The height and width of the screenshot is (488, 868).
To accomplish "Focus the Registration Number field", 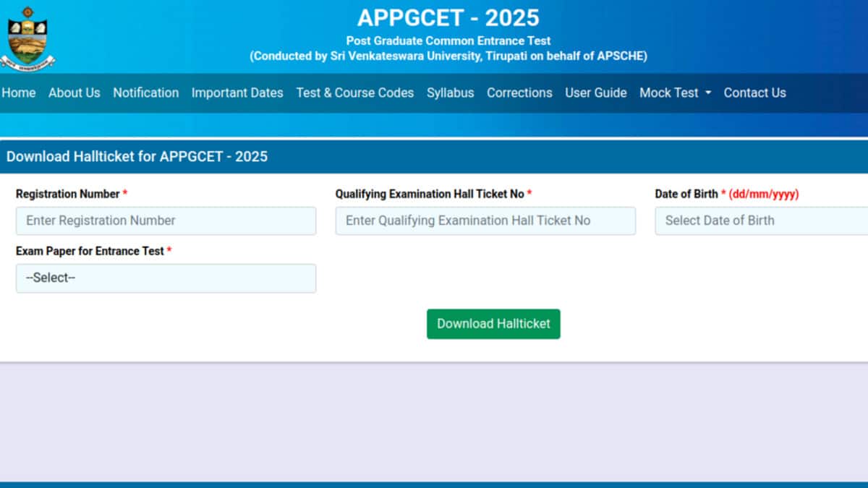I will tap(166, 221).
